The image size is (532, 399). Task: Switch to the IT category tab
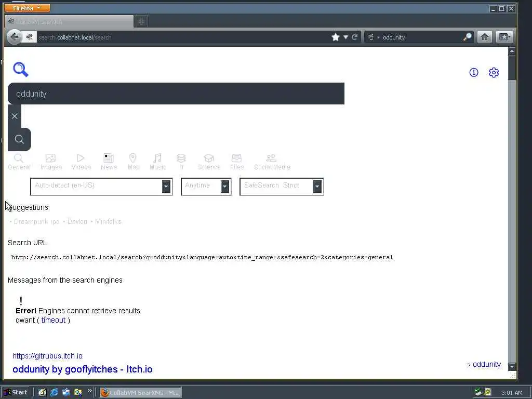pos(181,162)
